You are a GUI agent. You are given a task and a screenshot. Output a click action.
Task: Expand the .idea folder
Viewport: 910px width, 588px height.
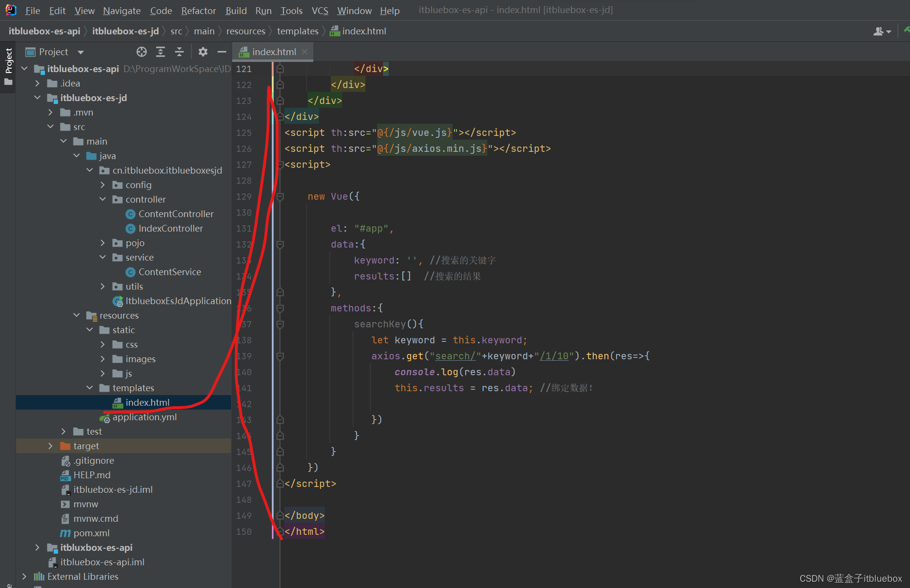pos(37,83)
